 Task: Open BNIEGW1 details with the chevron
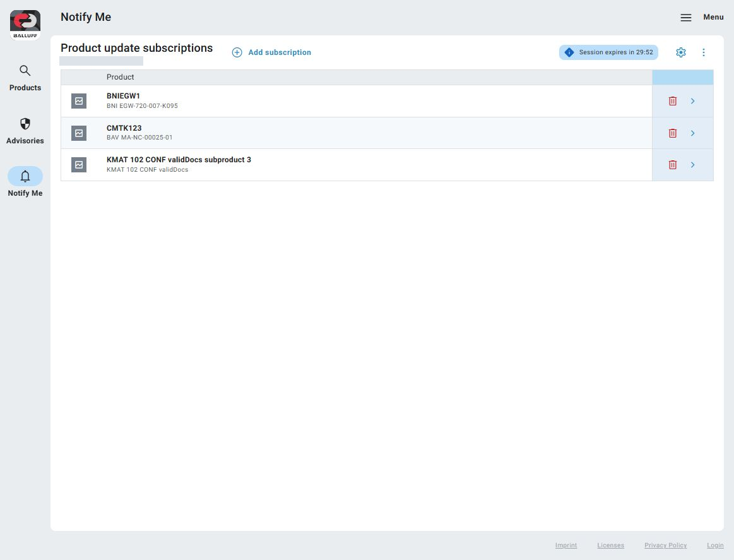[x=693, y=101]
